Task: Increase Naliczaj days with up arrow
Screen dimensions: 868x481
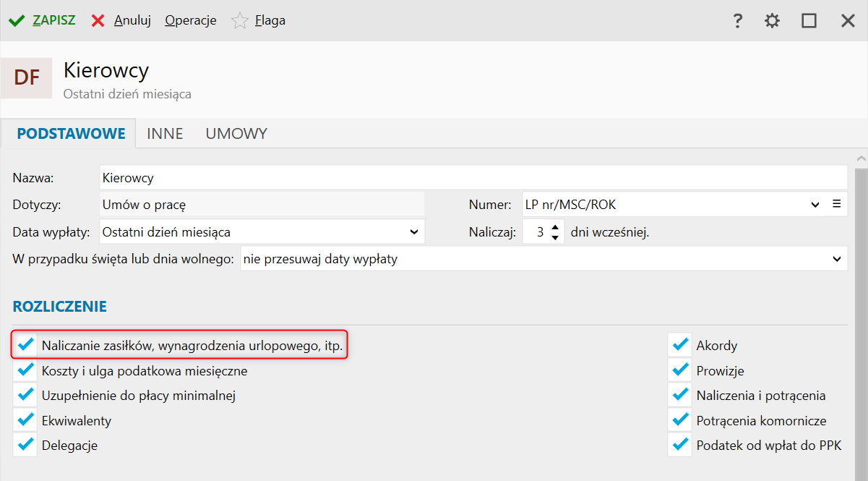Action: pos(555,227)
